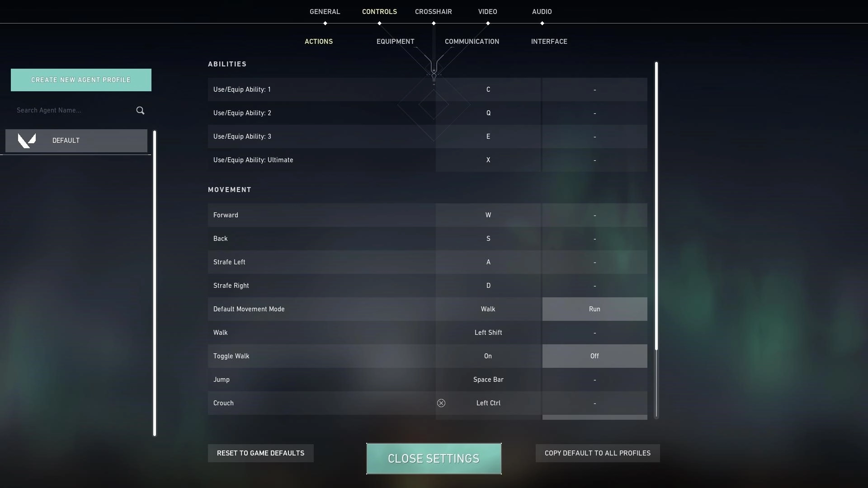
Task: Disable Toggle Walk setting
Action: click(594, 356)
